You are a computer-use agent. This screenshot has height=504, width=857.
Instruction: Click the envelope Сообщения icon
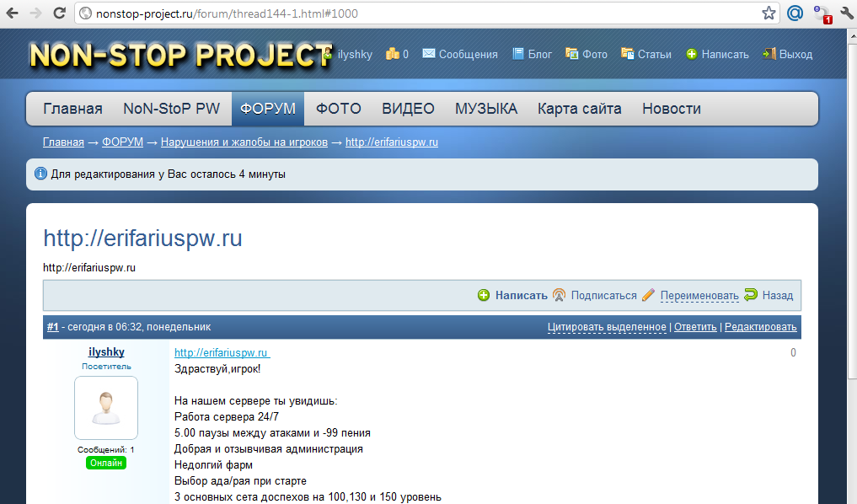(429, 54)
